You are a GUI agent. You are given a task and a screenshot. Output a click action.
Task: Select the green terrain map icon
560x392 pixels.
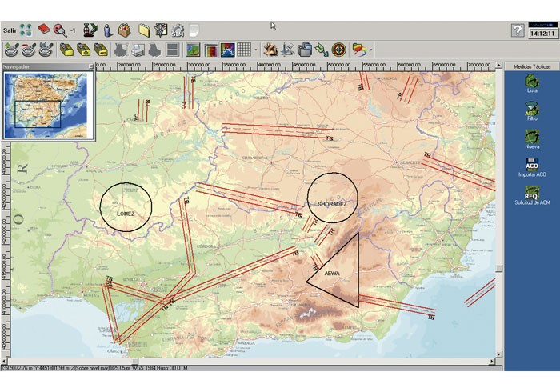(x=194, y=50)
